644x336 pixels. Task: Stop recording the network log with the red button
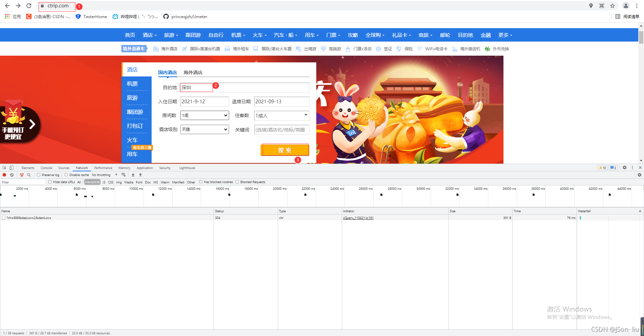[x=4, y=175]
